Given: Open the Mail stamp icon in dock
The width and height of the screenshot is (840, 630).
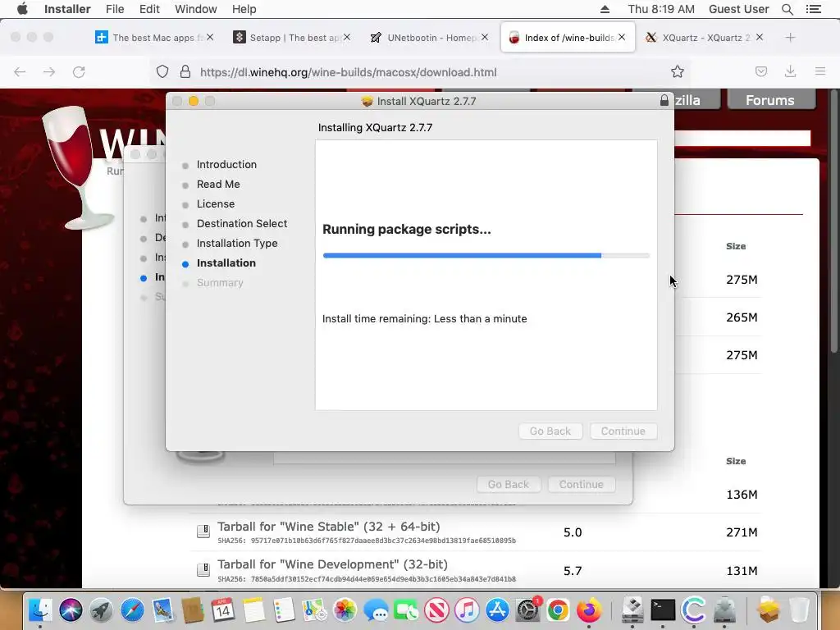Looking at the screenshot, I should (x=162, y=609).
